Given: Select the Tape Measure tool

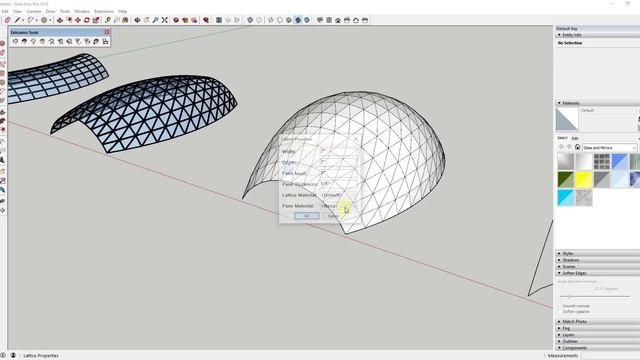Looking at the screenshot, I should (x=108, y=20).
